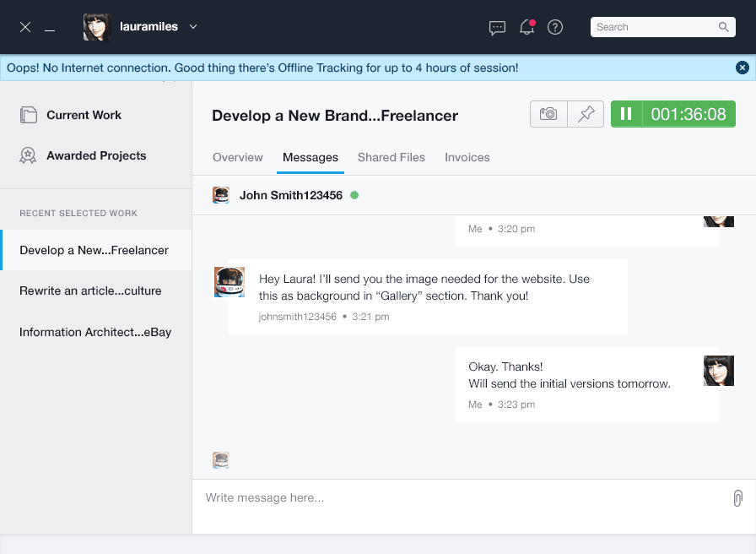Click the 001:36:08 timer display
The height and width of the screenshot is (554, 756).
point(688,114)
